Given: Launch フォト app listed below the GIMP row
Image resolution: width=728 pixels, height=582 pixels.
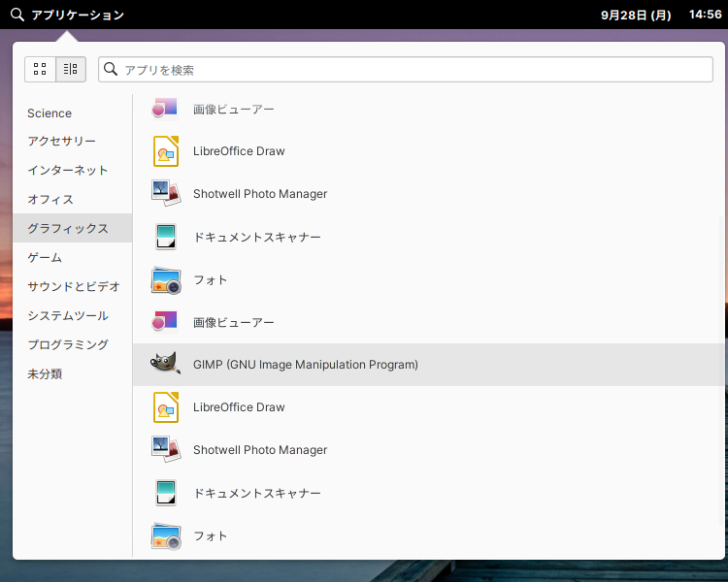Looking at the screenshot, I should [428, 535].
